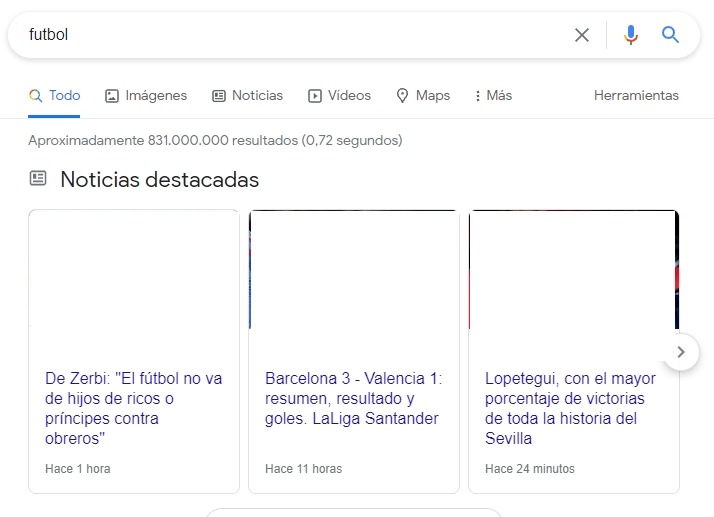Open Herramientas search tools
This screenshot has width=714, height=517.
coord(636,95)
